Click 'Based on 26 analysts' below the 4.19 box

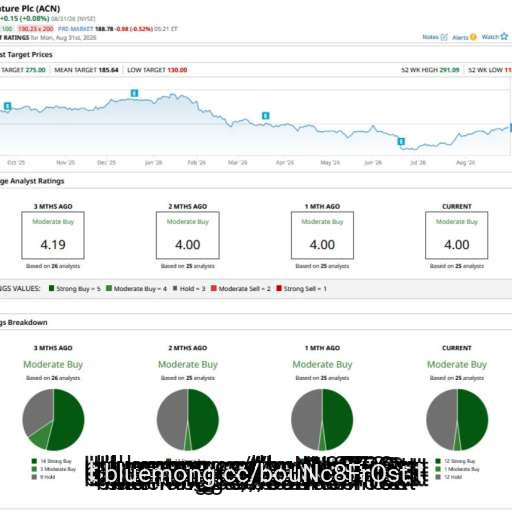(x=53, y=266)
